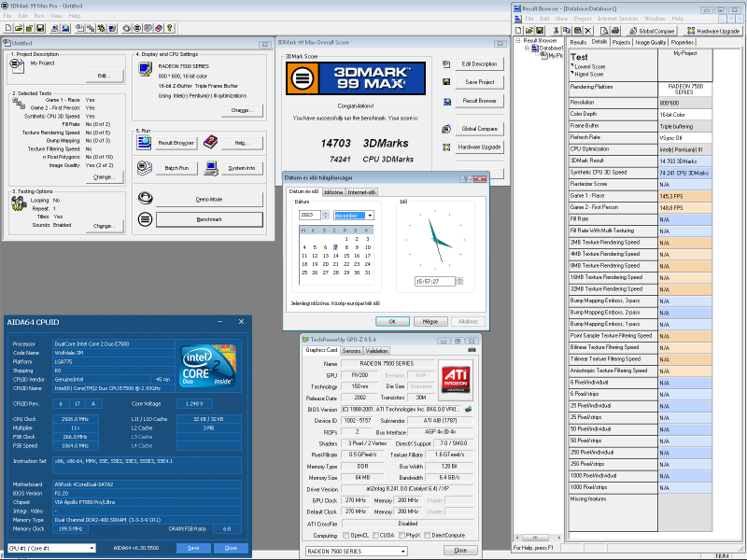Click System Info button in Run section
This screenshot has width=747, height=560.
pos(242,168)
